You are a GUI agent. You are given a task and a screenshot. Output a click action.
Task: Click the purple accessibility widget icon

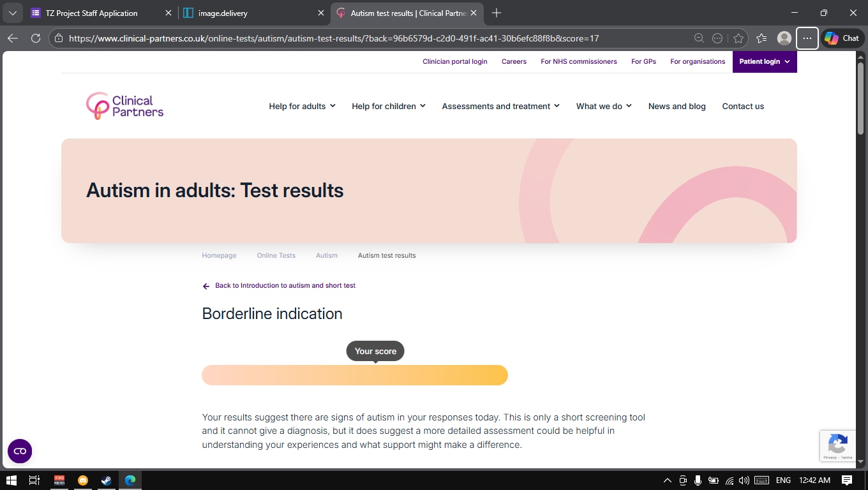20,451
